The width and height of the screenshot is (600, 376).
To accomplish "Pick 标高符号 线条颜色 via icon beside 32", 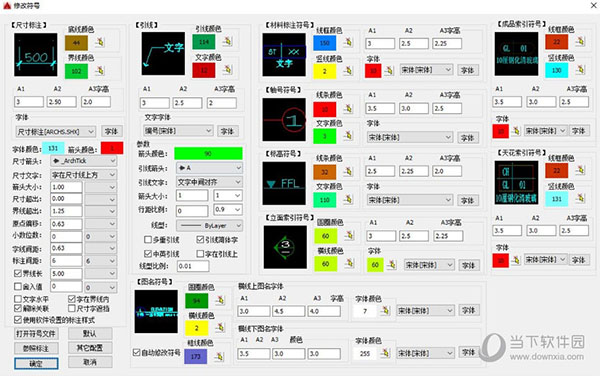I will (348, 172).
